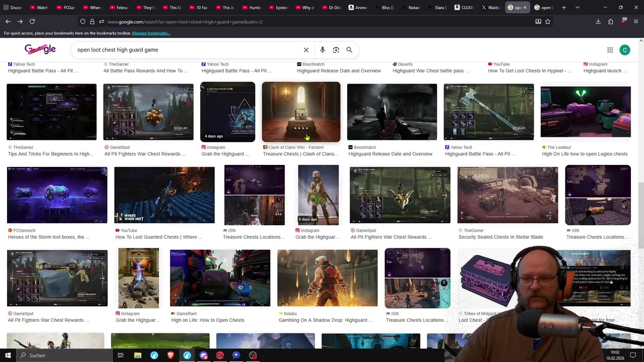The height and width of the screenshot is (362, 644).
Task: Open 'Tips And Tricks For Beginners' TheGamer result
Action: [51, 154]
